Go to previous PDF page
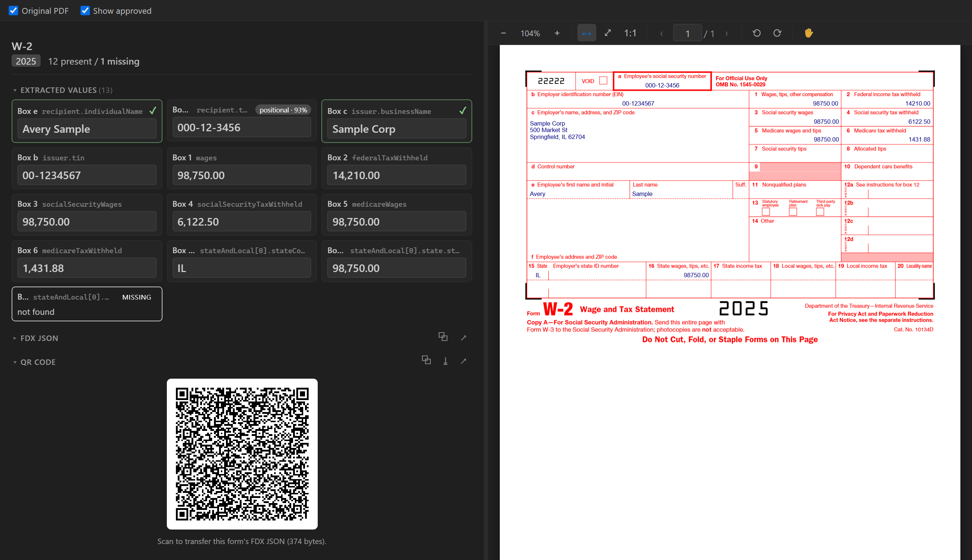 point(661,33)
